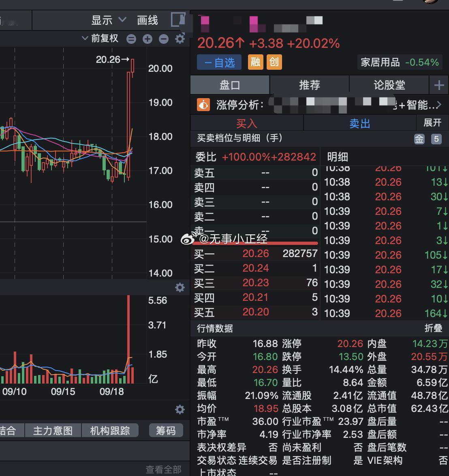This screenshot has width=449, height=476.
Task: Switch to 盘口 tab
Action: (x=230, y=85)
